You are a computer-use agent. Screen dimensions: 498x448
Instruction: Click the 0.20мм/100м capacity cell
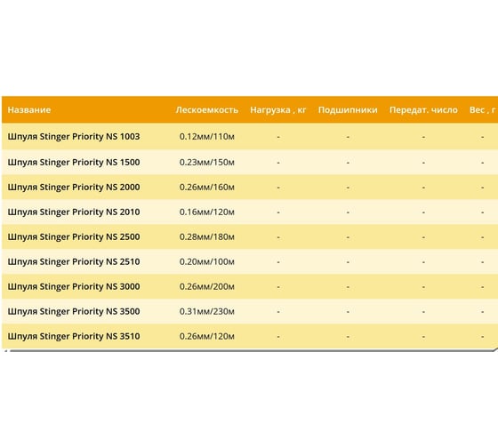tap(206, 261)
